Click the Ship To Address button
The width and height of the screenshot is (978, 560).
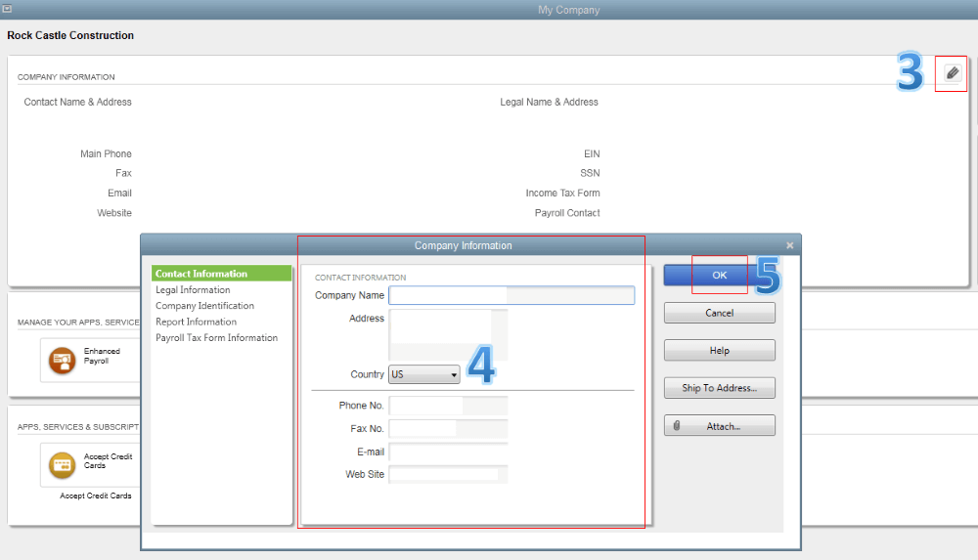click(x=719, y=388)
